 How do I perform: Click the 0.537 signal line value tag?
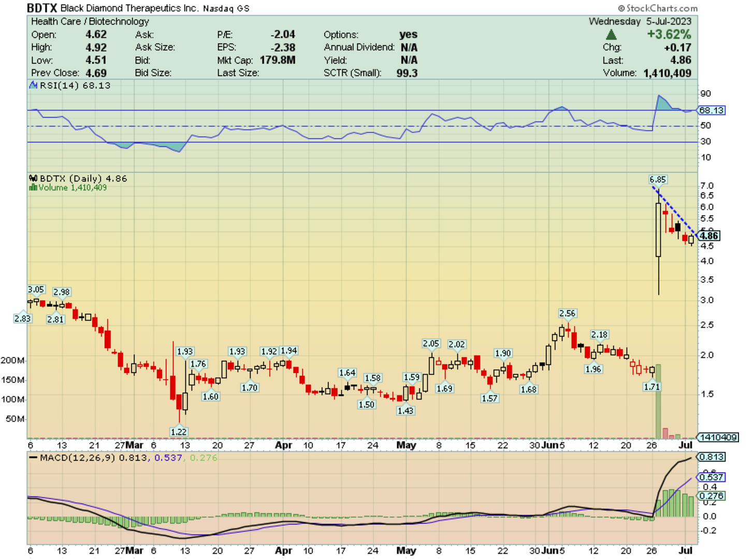pyautogui.click(x=711, y=477)
